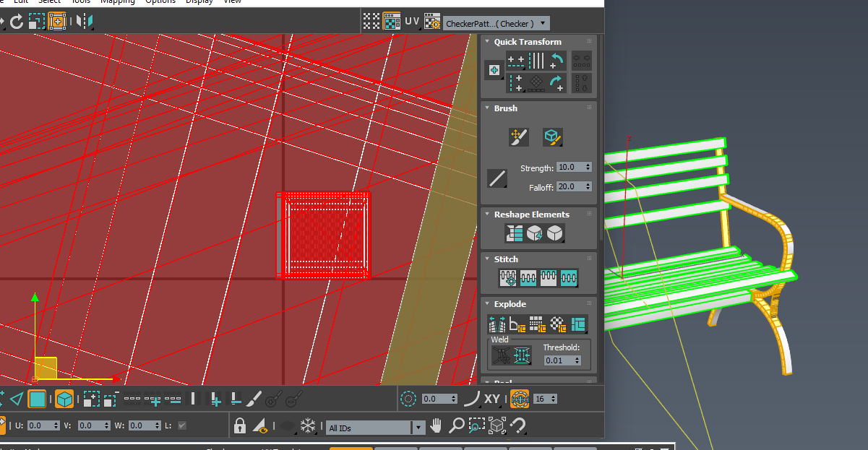Activate the Freeform Mode tool
This screenshot has width=868, height=450.
pos(57,22)
